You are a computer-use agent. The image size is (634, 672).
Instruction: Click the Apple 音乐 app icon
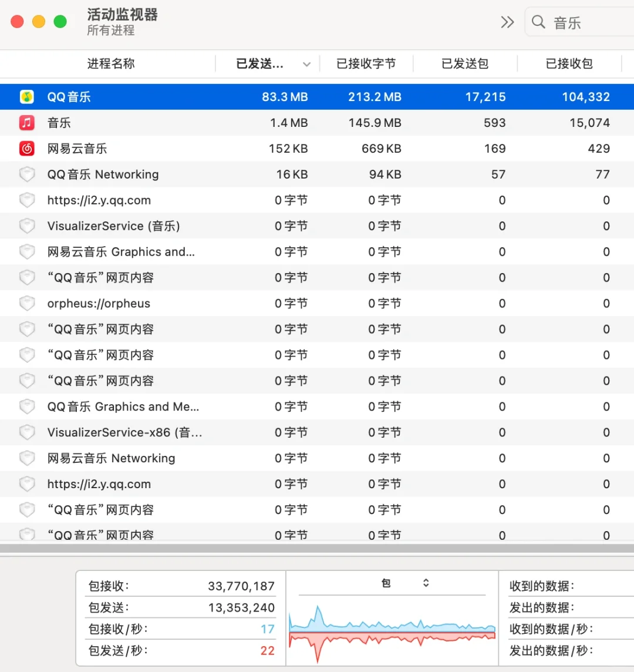pyautogui.click(x=26, y=122)
